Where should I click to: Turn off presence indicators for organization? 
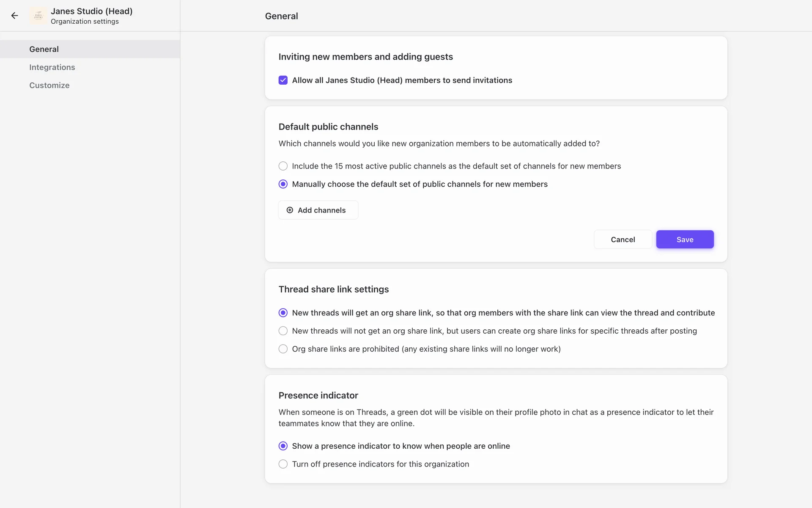pos(283,464)
